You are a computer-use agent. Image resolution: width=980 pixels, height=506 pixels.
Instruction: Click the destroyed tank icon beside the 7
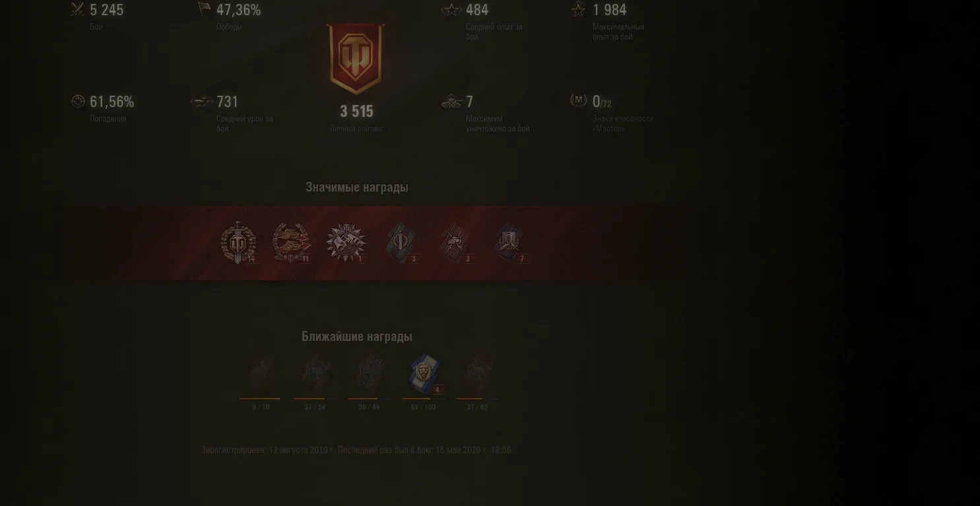[451, 101]
